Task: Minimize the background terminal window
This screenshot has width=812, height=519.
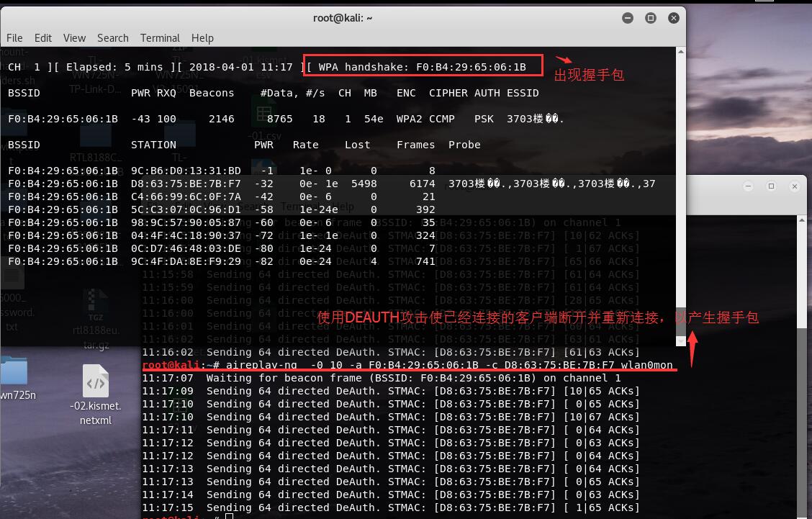Action: (752, 186)
